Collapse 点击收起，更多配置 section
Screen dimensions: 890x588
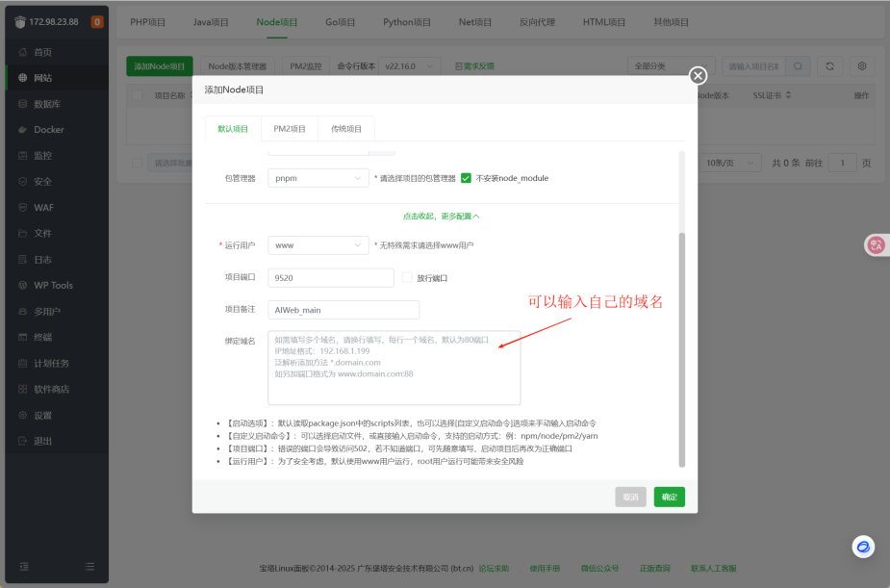tap(441, 217)
